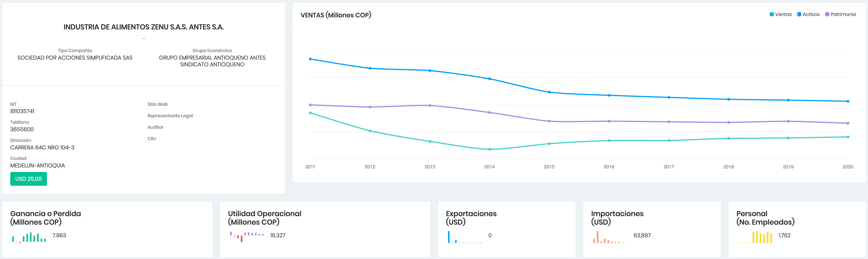Select the Patrimonio data point for 2013
The height and width of the screenshot is (259, 868).
point(430,106)
